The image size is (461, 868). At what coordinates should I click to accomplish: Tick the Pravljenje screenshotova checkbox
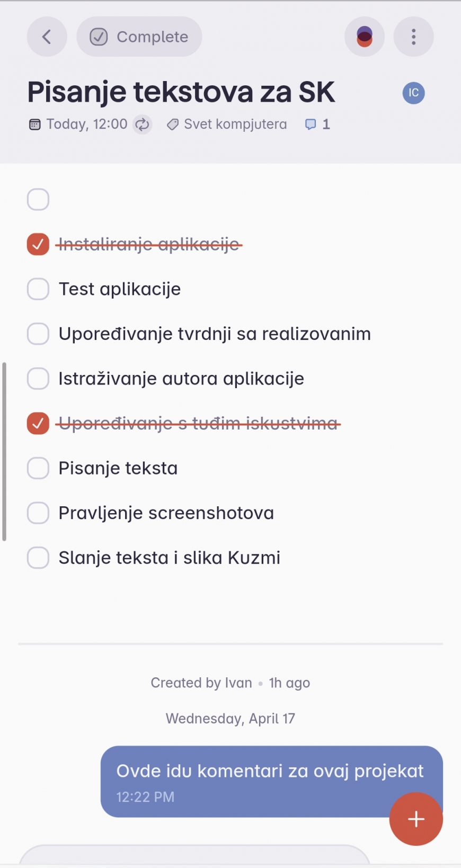click(38, 513)
